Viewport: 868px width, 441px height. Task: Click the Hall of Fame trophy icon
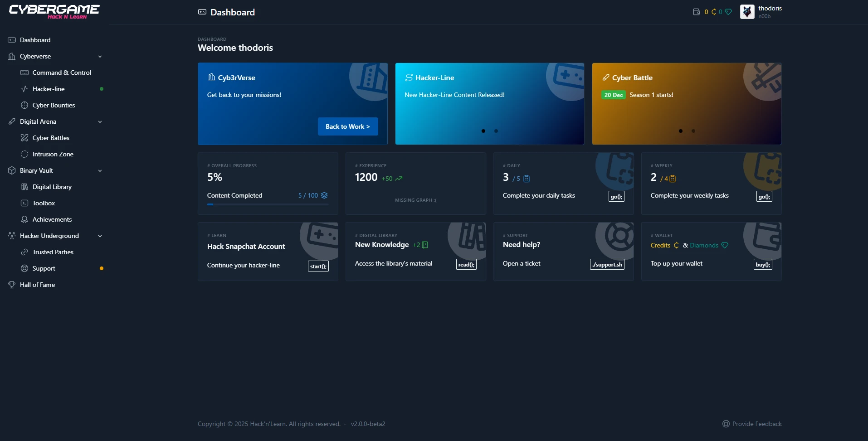[12, 285]
